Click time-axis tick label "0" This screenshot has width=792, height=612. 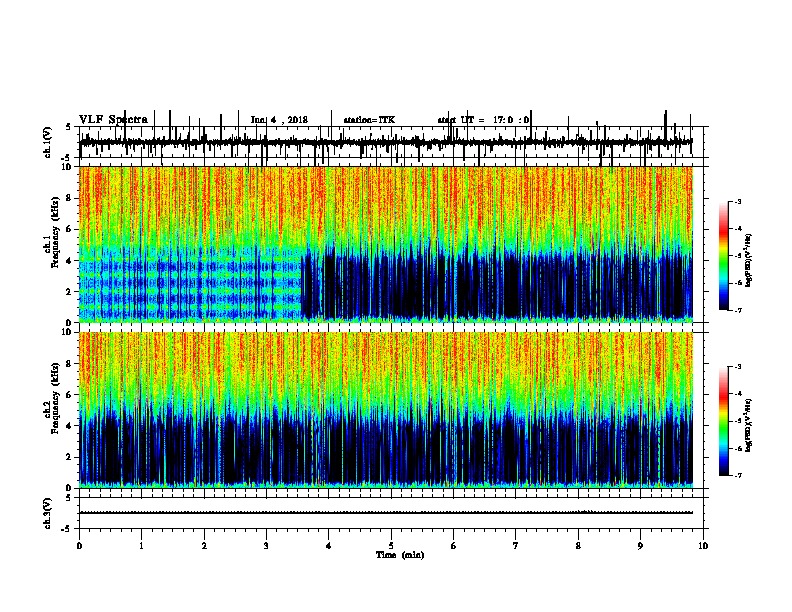(x=79, y=546)
